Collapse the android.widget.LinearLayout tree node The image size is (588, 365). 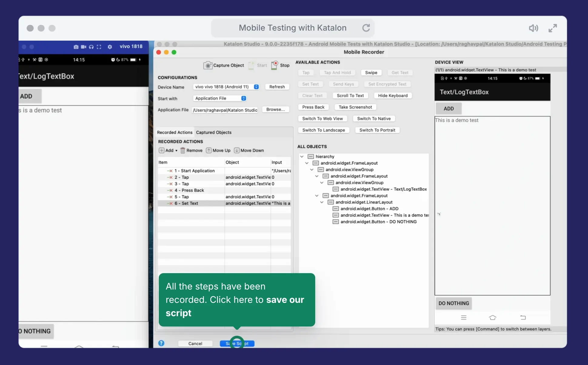pos(322,202)
